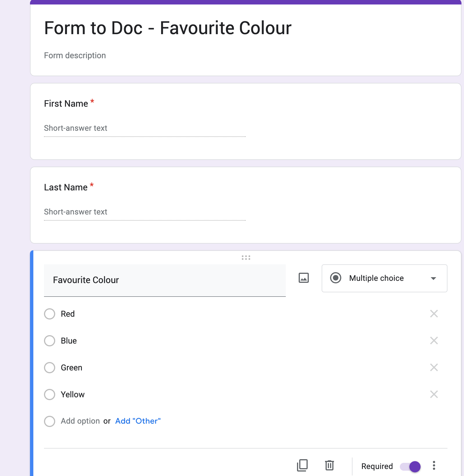Screen dimensions: 464x476
Task: Edit the form title text
Action: coord(168,27)
